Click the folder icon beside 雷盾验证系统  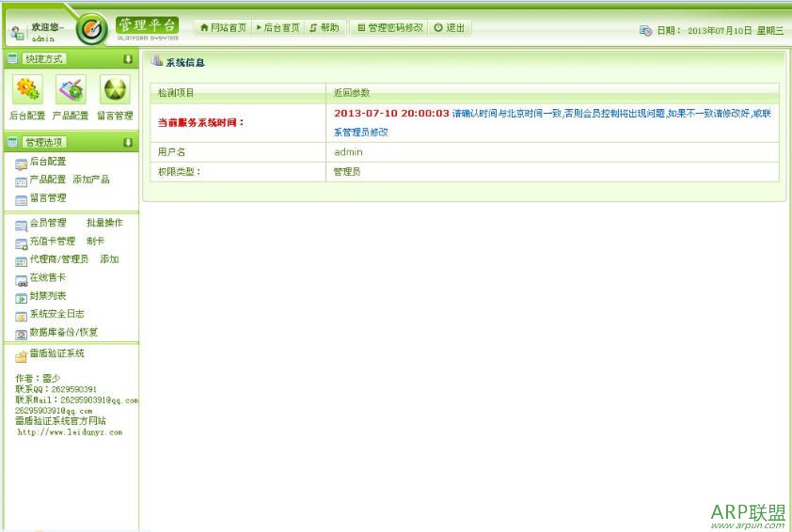(21, 355)
